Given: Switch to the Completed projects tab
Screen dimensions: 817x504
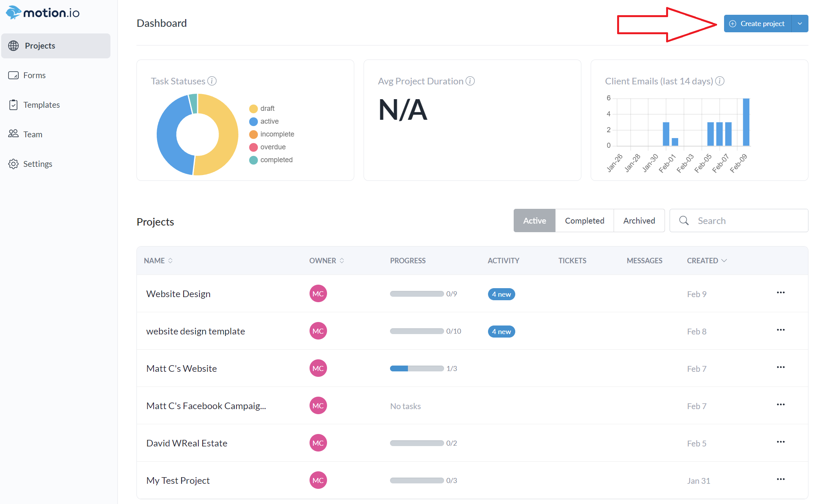Looking at the screenshot, I should point(584,221).
